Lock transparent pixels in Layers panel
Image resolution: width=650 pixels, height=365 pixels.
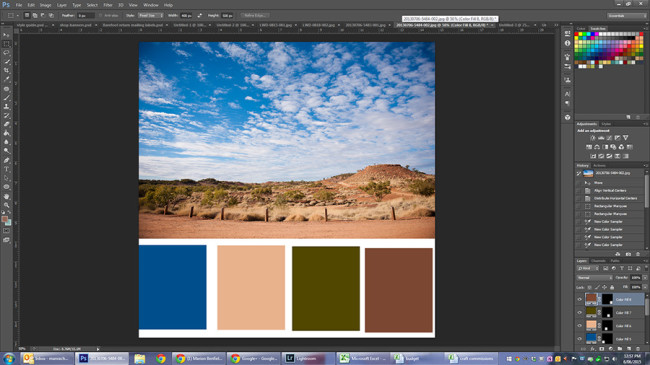(x=590, y=287)
